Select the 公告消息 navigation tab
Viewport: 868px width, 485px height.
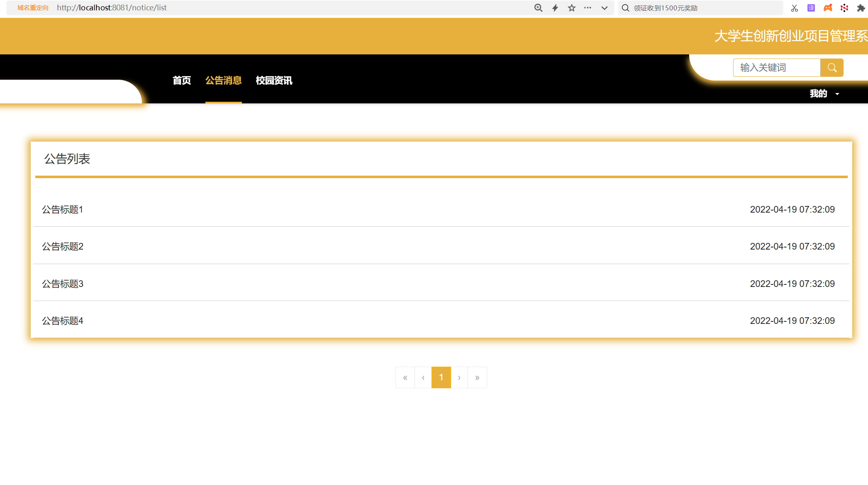pos(224,81)
